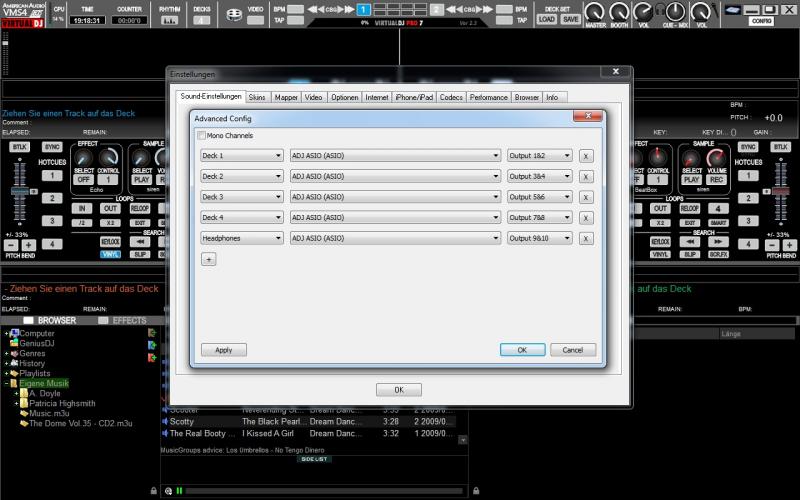800x500 pixels.
Task: Click OK in Advanced Config dialog
Action: [x=522, y=350]
